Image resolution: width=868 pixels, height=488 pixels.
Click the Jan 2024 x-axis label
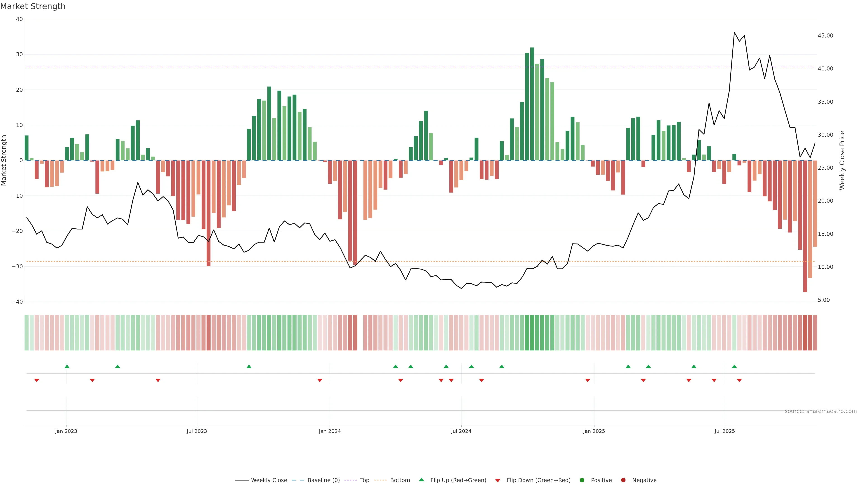[330, 431]
